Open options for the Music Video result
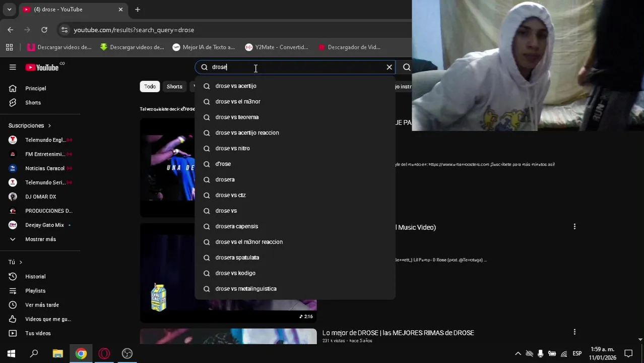 point(574,227)
